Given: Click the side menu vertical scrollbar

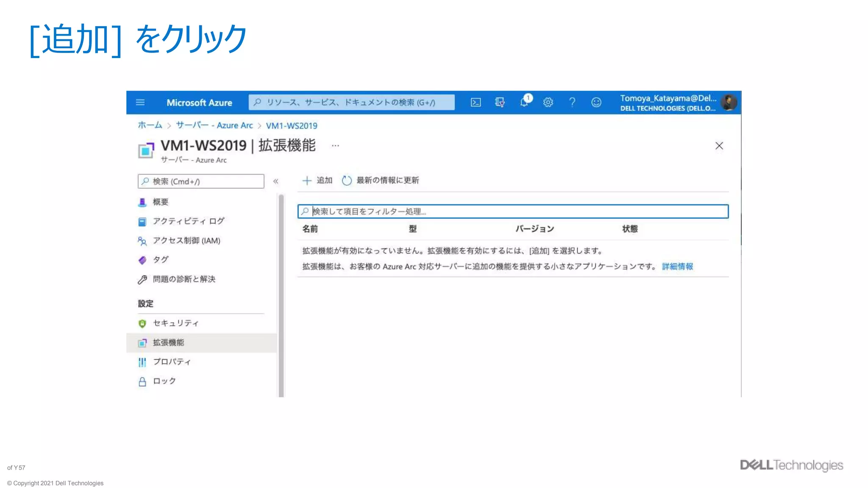Looking at the screenshot, I should pos(281,296).
